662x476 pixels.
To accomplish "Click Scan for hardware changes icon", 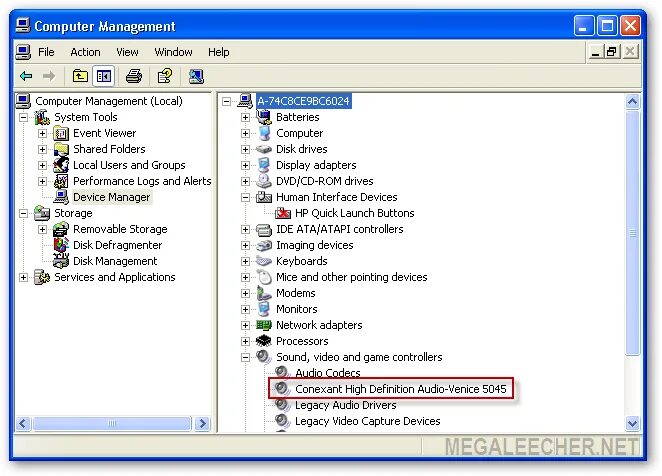I will (196, 76).
